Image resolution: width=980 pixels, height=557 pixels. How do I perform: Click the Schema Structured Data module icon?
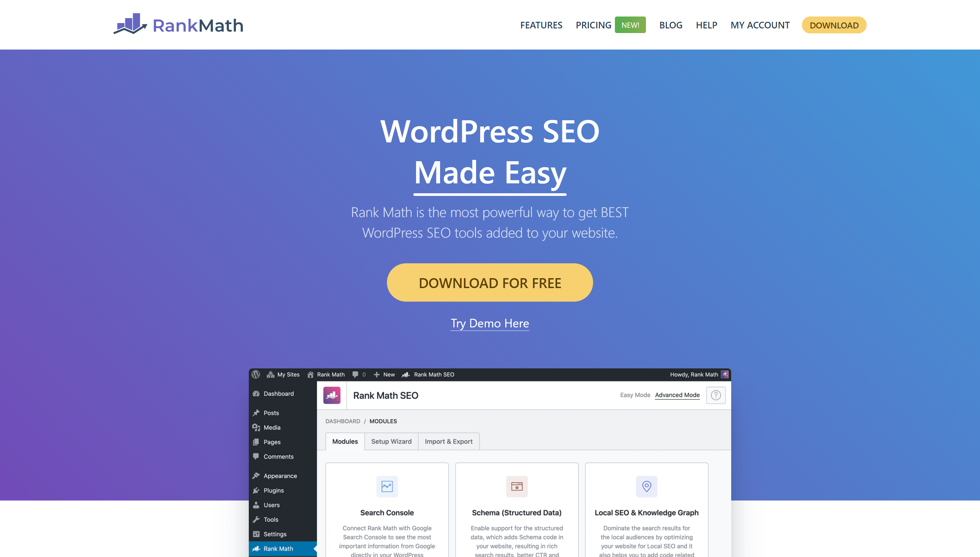click(x=515, y=486)
